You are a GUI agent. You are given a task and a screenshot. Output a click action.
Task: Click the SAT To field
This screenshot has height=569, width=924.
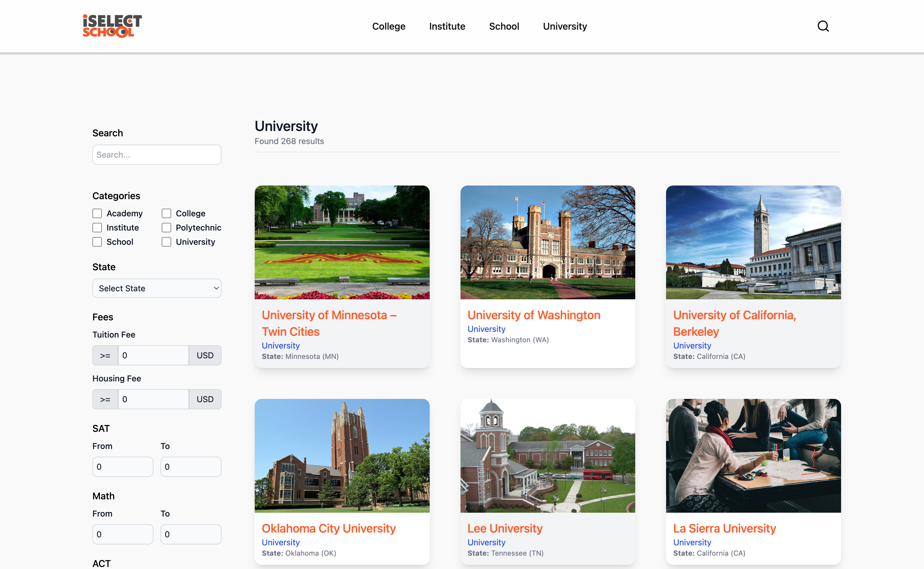coord(191,467)
